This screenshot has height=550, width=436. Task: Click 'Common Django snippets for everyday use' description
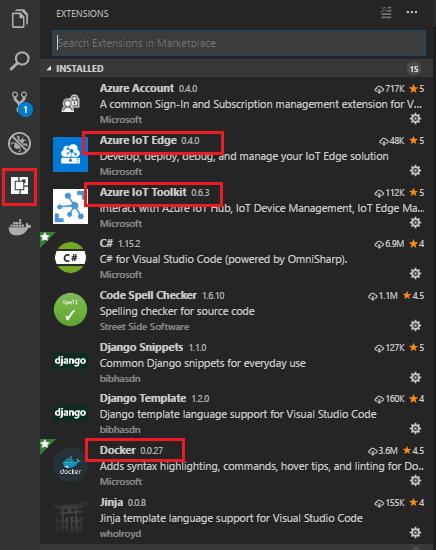[203, 363]
